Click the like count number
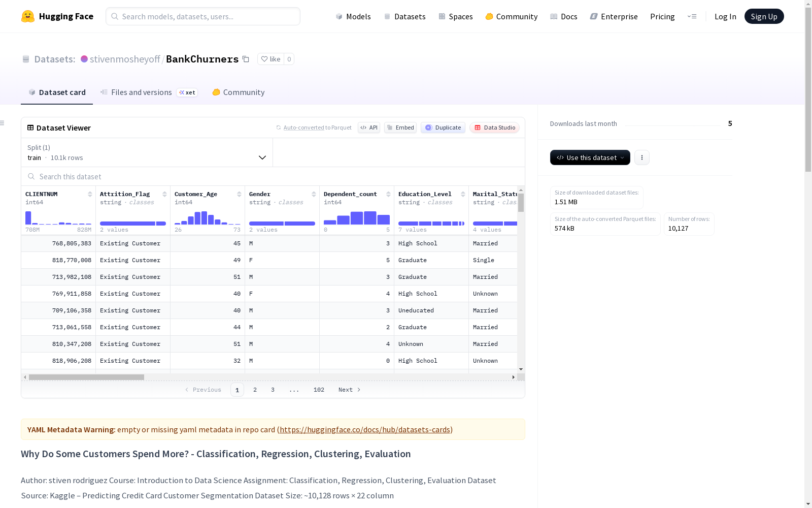This screenshot has height=508, width=812. (289, 59)
